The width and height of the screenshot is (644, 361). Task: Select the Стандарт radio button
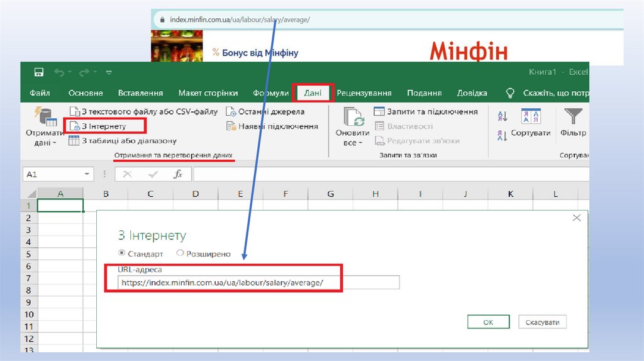coord(121,253)
